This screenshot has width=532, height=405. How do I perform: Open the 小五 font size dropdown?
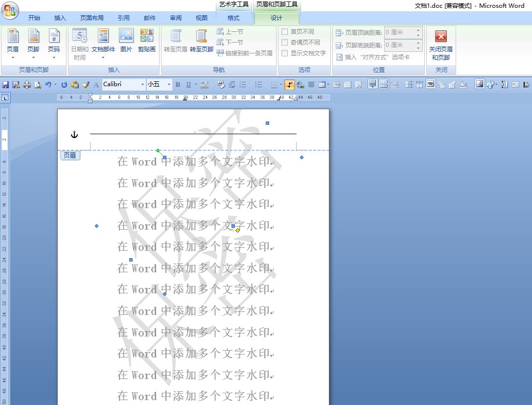tap(169, 85)
